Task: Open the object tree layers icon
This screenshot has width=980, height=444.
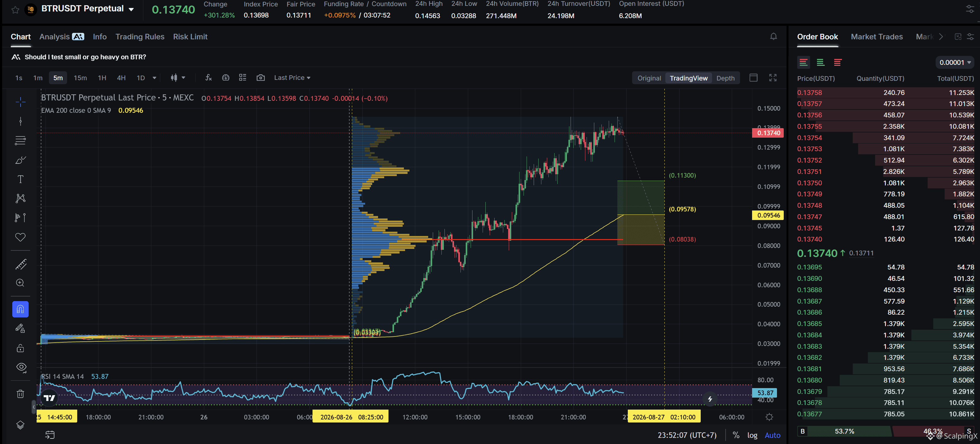Action: click(x=21, y=425)
